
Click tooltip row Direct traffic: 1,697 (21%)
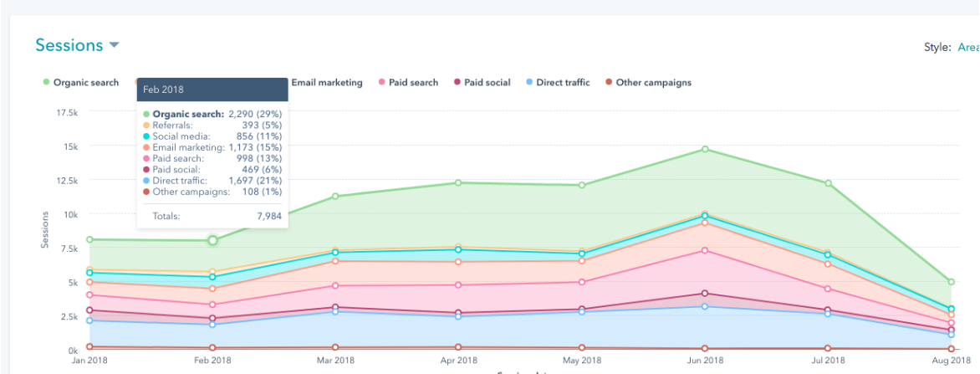click(212, 181)
